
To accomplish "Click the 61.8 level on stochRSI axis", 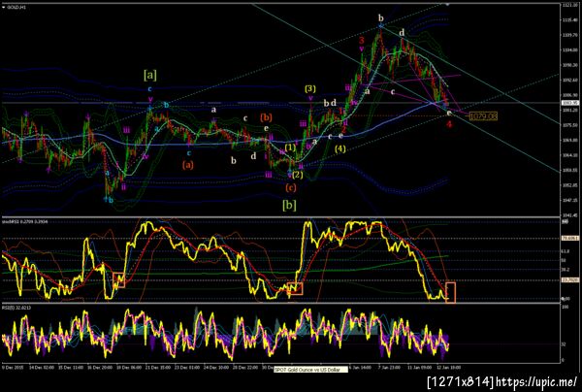I will point(566,251).
